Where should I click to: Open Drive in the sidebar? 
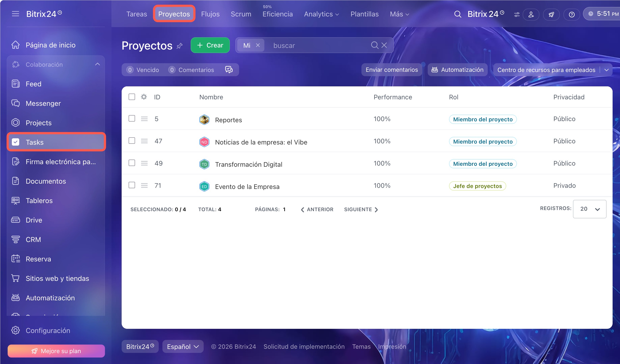click(56, 220)
